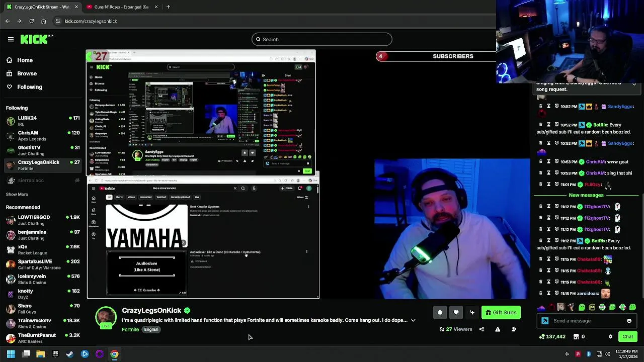Open chat settings gear
644x362 pixels.
pos(610,337)
